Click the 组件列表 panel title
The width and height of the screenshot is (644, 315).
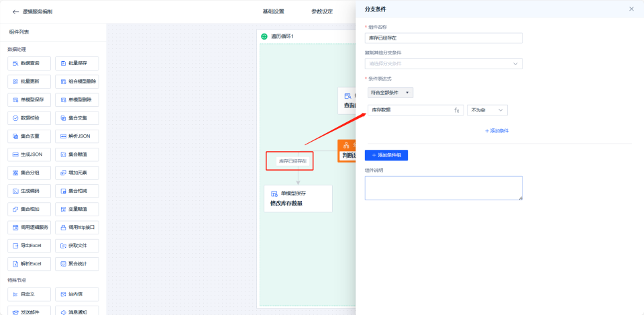[19, 32]
